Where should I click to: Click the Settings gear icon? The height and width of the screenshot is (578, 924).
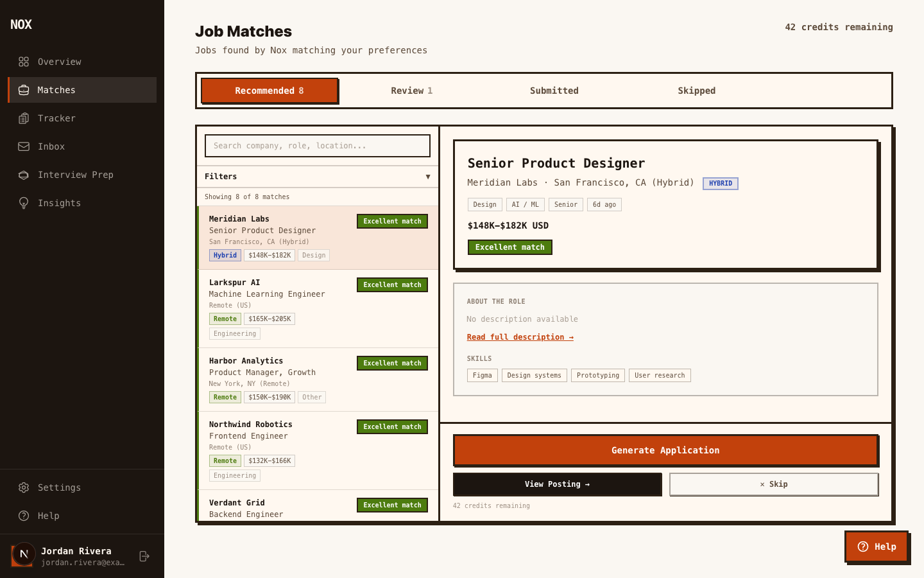pyautogui.click(x=24, y=487)
